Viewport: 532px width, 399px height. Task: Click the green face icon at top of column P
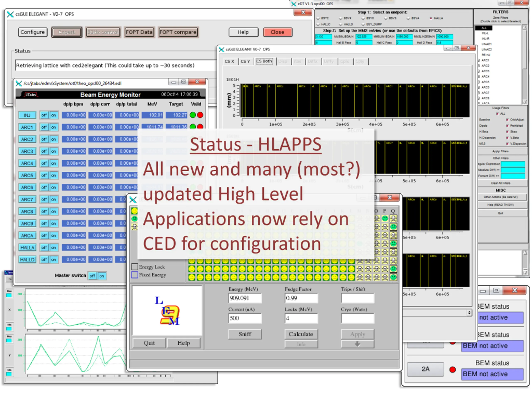point(385,219)
